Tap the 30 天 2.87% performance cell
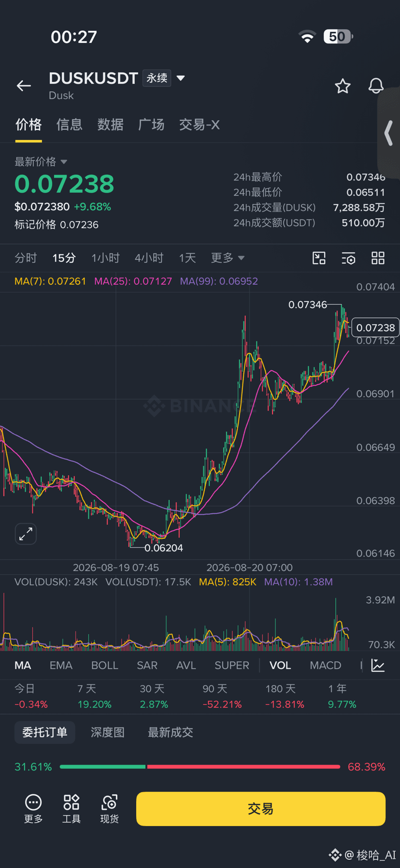The width and height of the screenshot is (400, 868). [154, 697]
